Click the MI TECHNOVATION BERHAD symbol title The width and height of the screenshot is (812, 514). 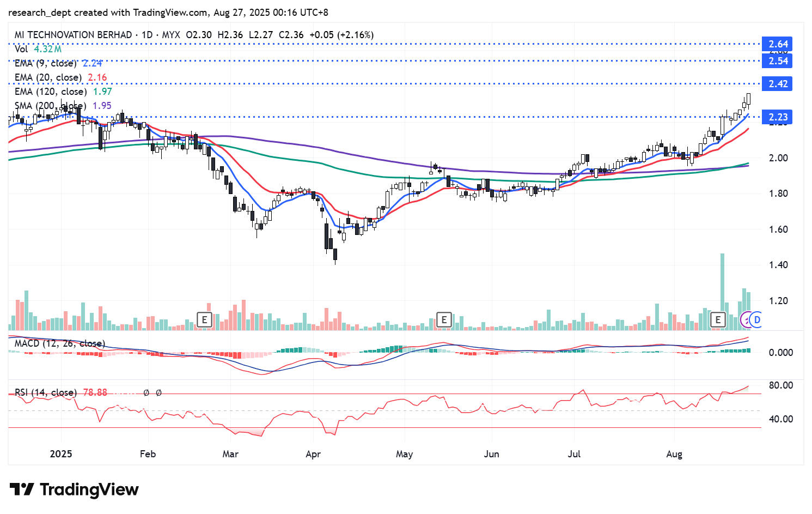coord(74,35)
